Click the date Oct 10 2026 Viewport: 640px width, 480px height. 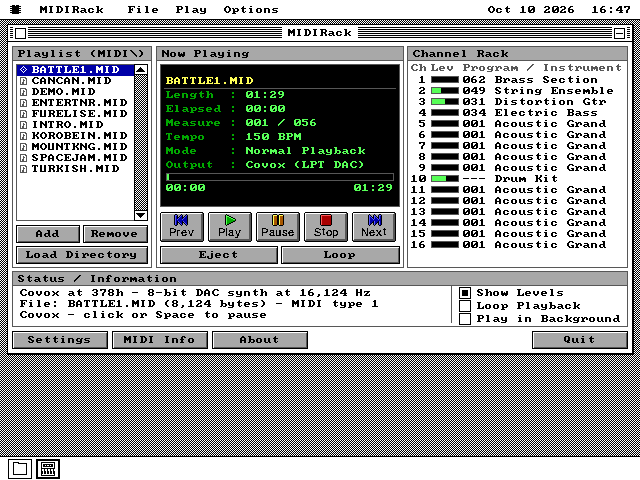pyautogui.click(x=531, y=9)
